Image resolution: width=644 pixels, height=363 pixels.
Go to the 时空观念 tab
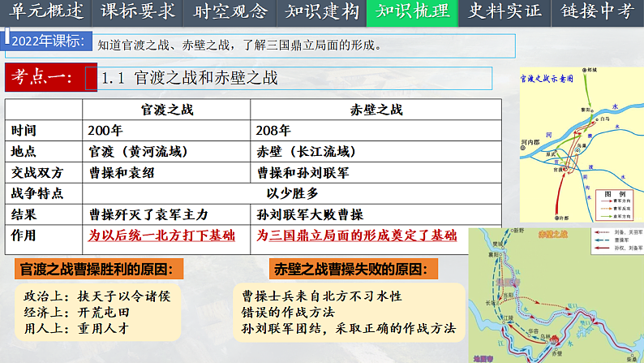[230, 12]
